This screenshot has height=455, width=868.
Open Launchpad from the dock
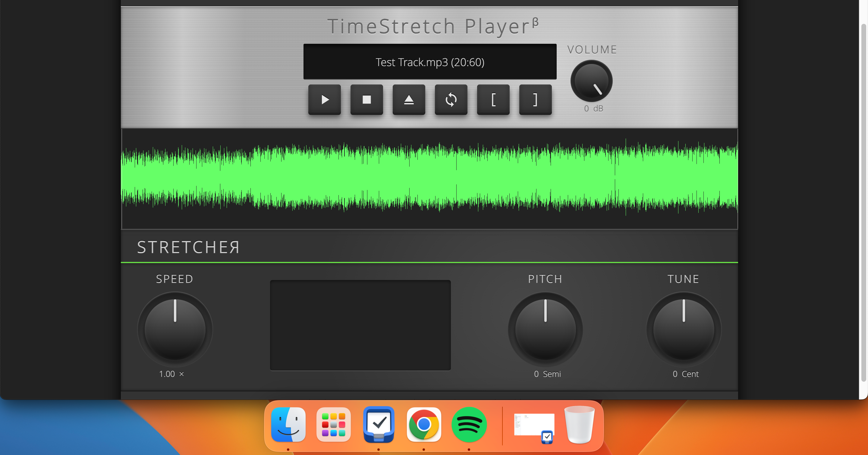click(333, 425)
